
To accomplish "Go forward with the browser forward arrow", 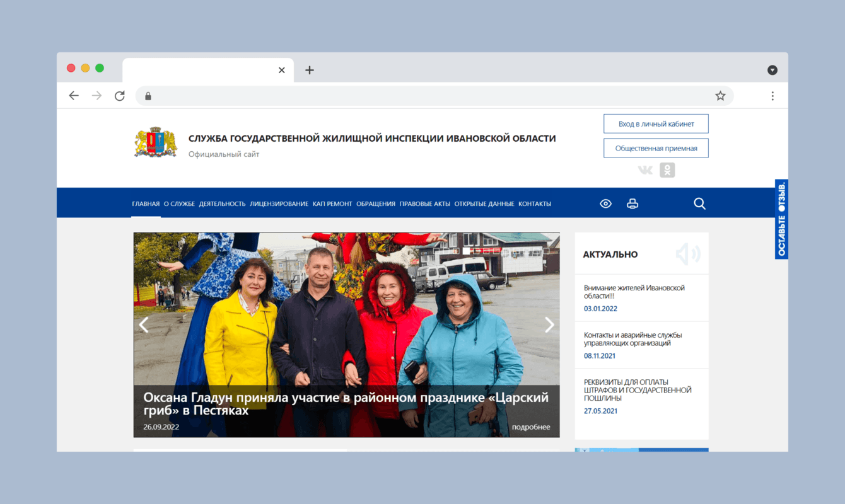I will pyautogui.click(x=96, y=96).
